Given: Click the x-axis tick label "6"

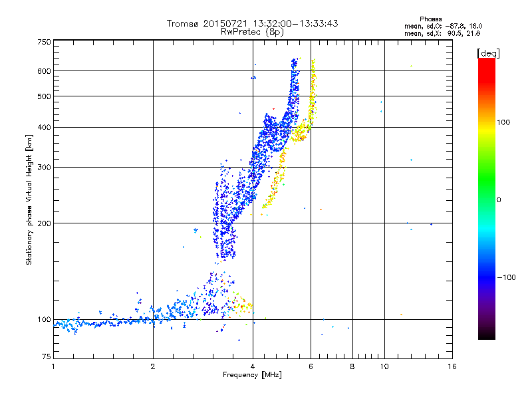Looking at the screenshot, I should pos(311,366).
